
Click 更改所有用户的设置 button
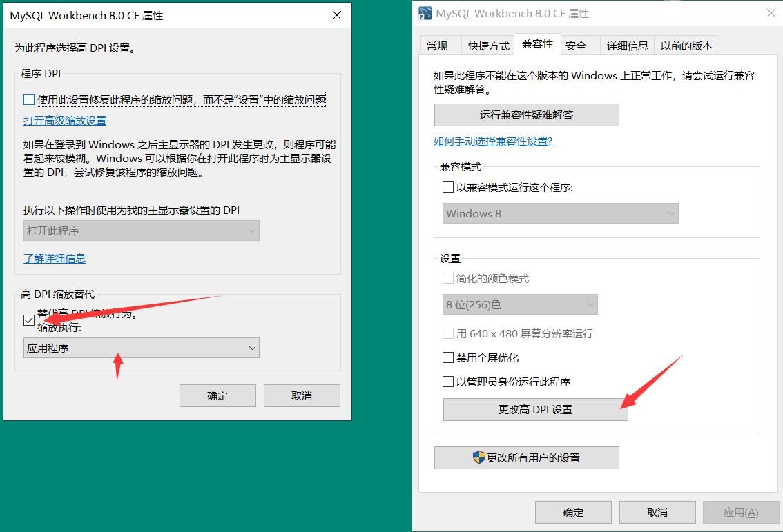pyautogui.click(x=526, y=457)
